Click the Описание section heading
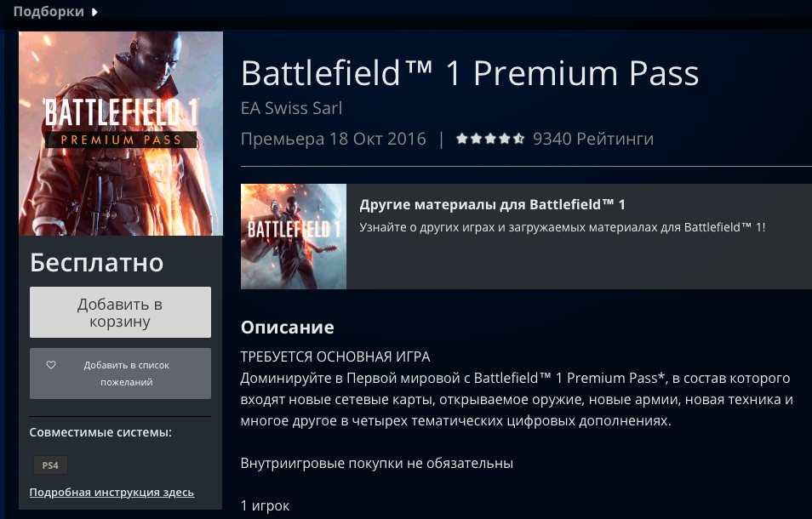 [x=288, y=328]
